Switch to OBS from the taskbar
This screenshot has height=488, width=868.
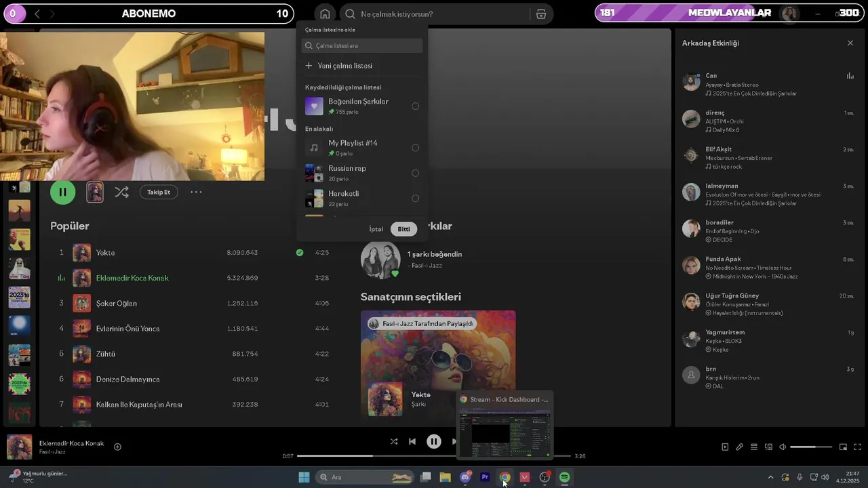click(545, 477)
